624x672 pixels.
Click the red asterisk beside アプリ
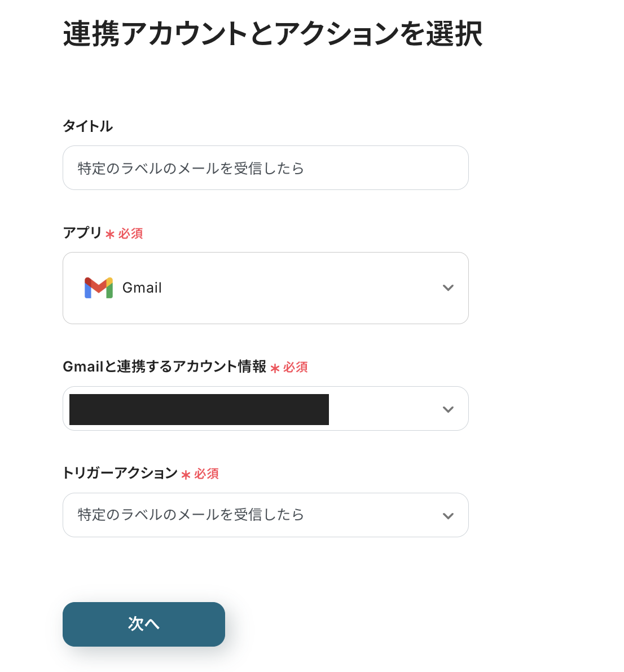point(110,234)
